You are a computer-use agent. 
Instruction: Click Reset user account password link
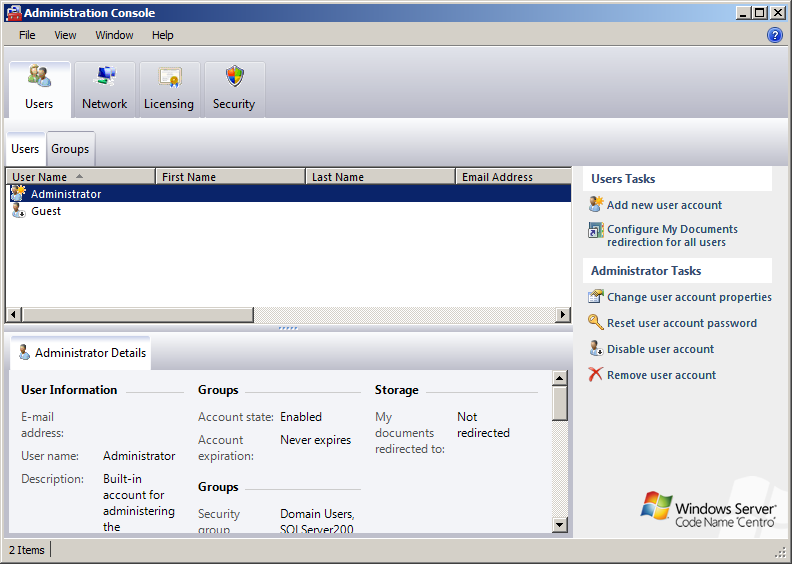(682, 323)
